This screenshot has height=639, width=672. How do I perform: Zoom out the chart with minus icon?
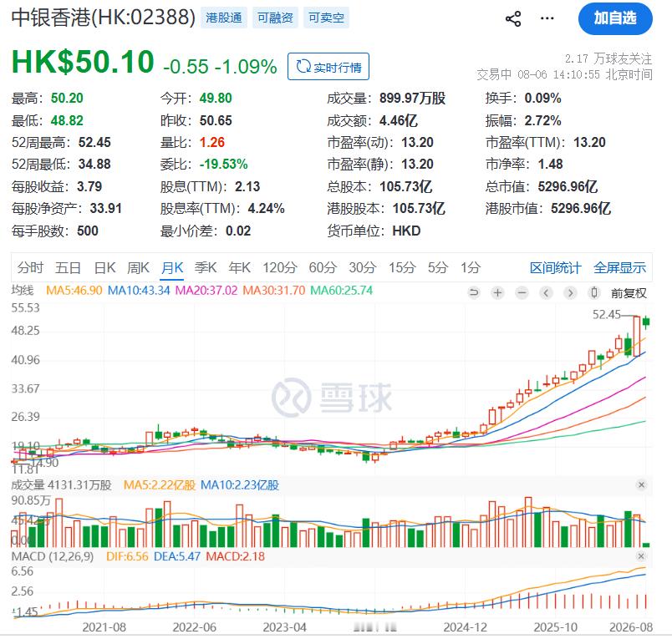click(522, 293)
